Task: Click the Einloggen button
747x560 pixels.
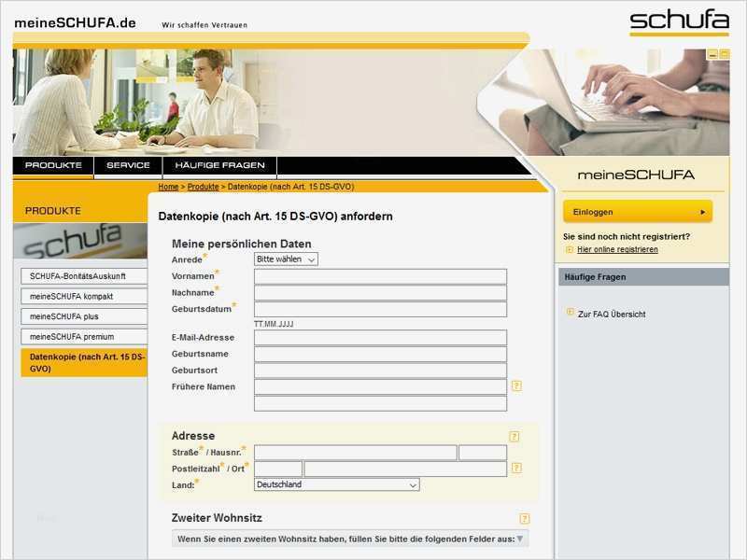Action: (x=638, y=212)
